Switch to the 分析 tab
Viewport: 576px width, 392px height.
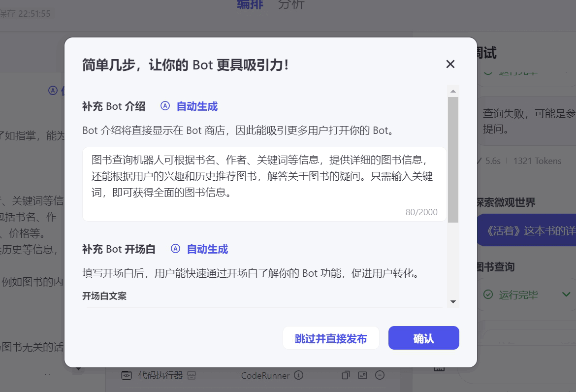coord(291,4)
